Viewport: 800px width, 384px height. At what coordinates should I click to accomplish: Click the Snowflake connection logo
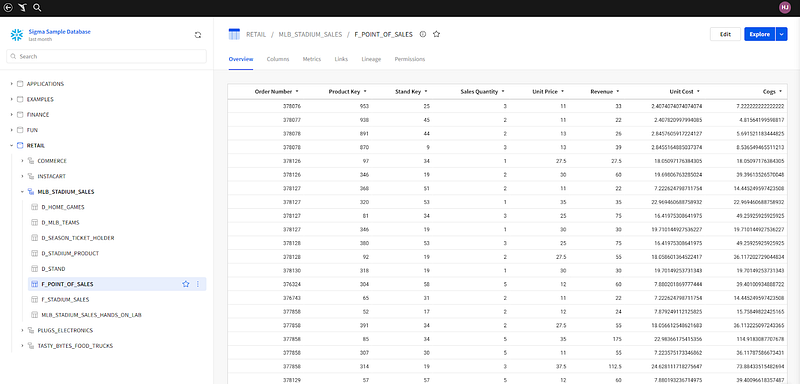pyautogui.click(x=17, y=35)
